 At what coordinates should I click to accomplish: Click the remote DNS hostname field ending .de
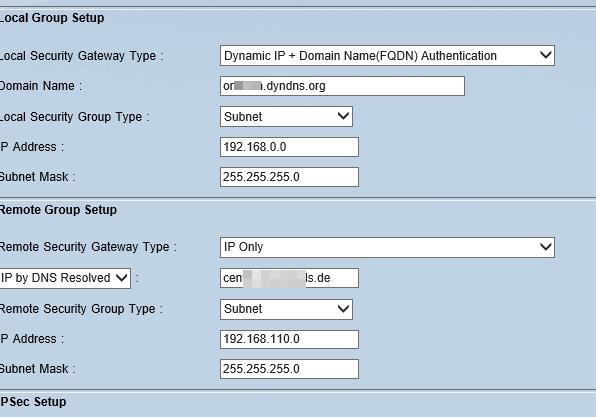[x=289, y=278]
